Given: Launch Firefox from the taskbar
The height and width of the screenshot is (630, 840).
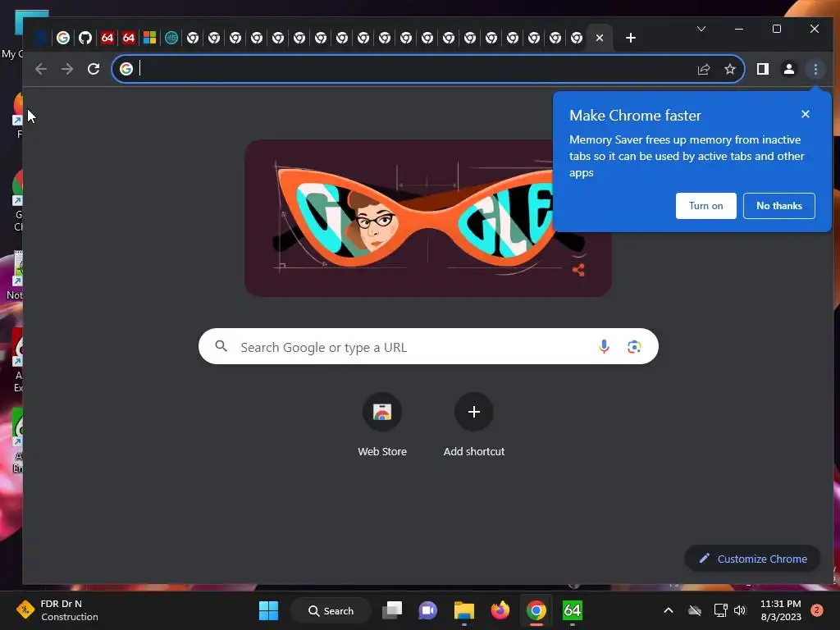Looking at the screenshot, I should 500,610.
